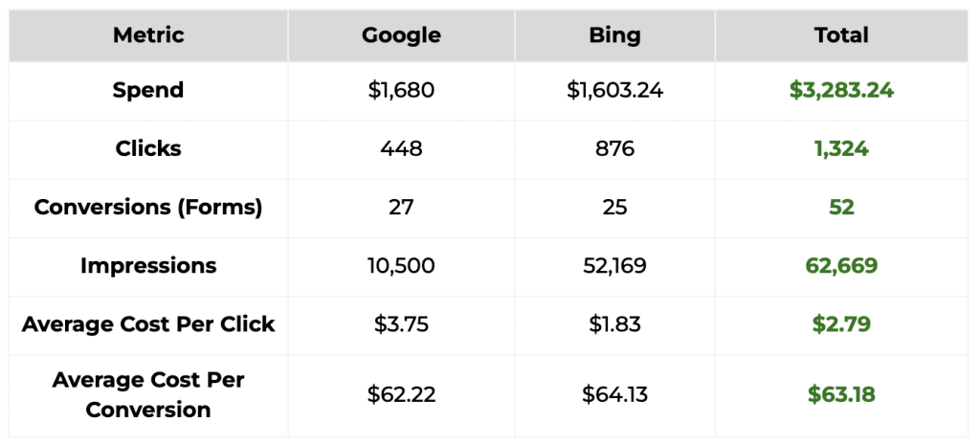Click the Impressions row label

point(148,265)
